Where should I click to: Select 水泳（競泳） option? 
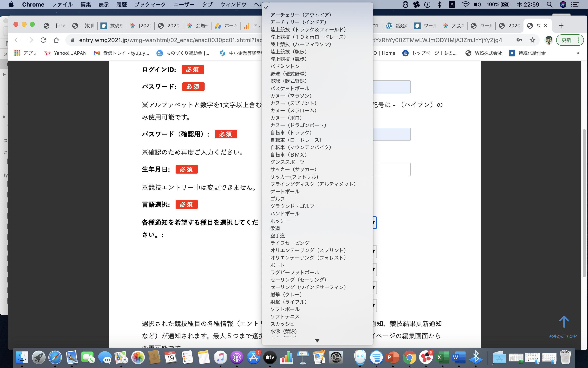317,331
